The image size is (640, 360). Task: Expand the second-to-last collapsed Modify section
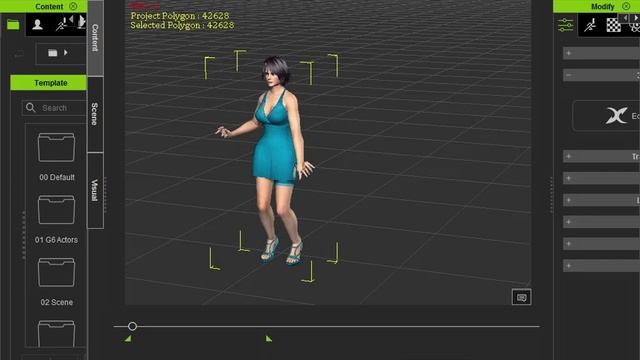[601, 244]
